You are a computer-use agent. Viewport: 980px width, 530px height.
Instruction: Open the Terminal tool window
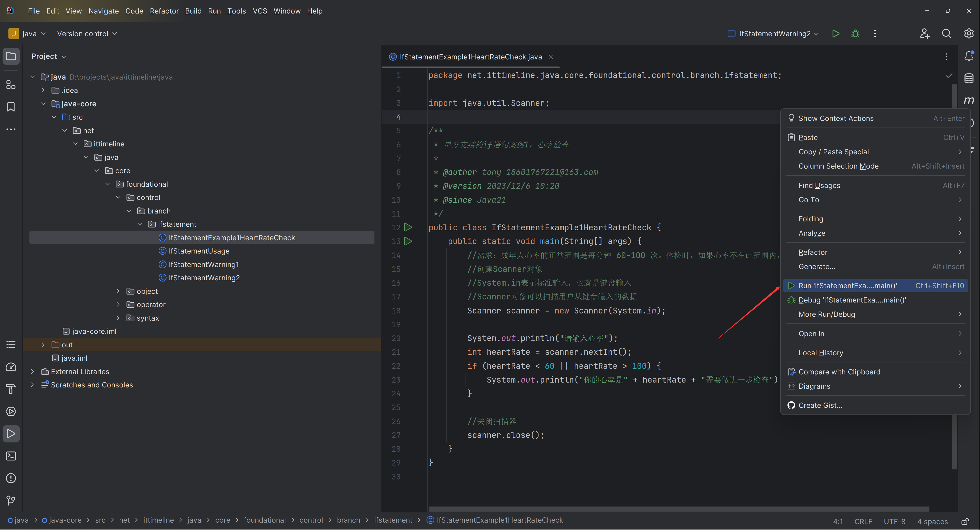pyautogui.click(x=11, y=456)
